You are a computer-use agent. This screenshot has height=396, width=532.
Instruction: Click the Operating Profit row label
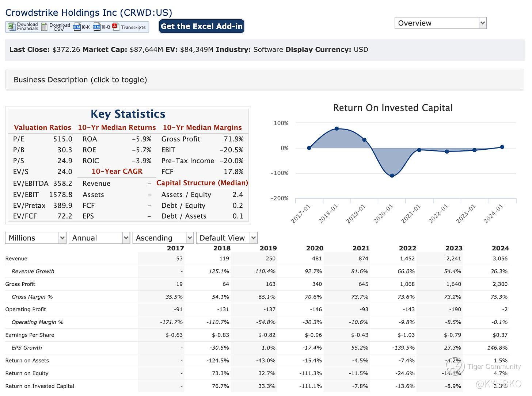26,309
